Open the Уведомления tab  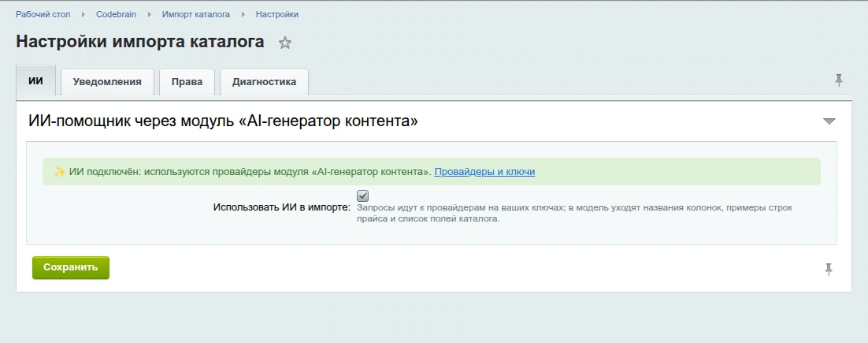[x=107, y=82]
